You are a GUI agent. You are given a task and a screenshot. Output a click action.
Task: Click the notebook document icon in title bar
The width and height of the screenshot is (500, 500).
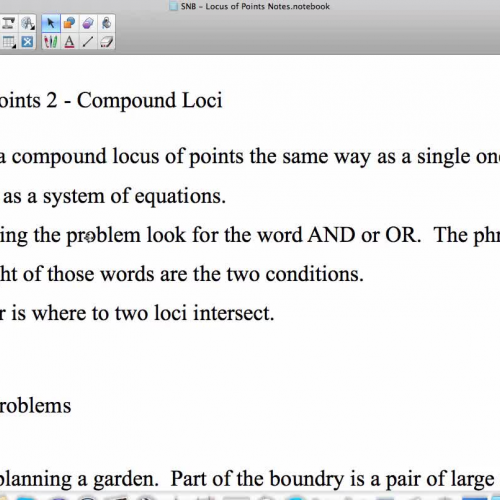(x=173, y=6)
